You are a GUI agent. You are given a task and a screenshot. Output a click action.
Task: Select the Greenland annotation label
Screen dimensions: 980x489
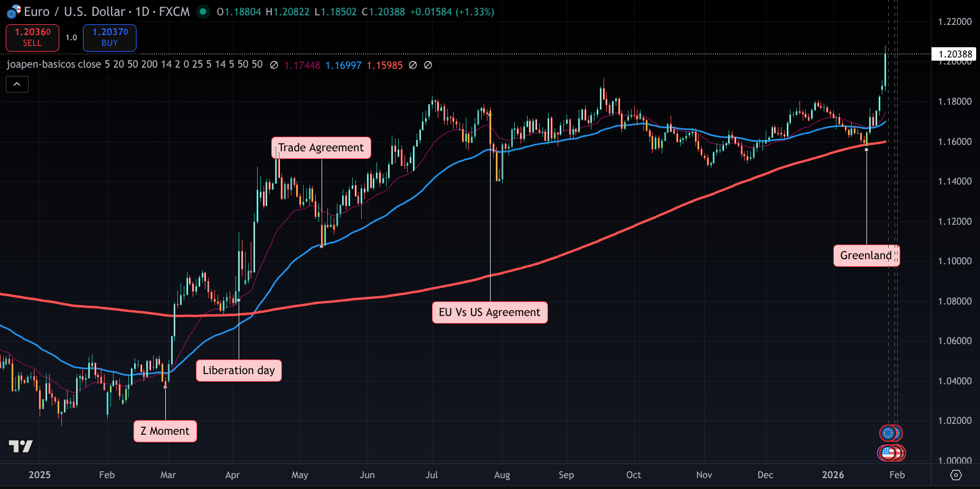point(866,256)
